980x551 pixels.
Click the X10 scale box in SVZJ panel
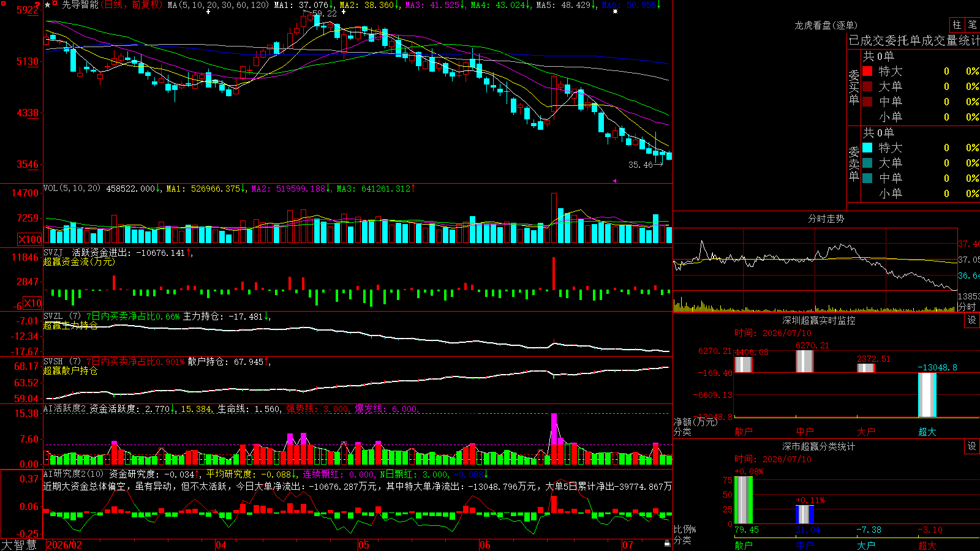(32, 303)
